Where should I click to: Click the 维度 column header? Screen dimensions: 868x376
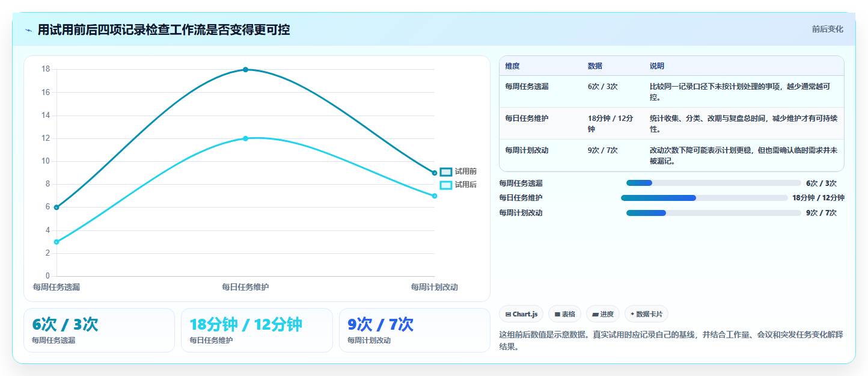point(513,66)
